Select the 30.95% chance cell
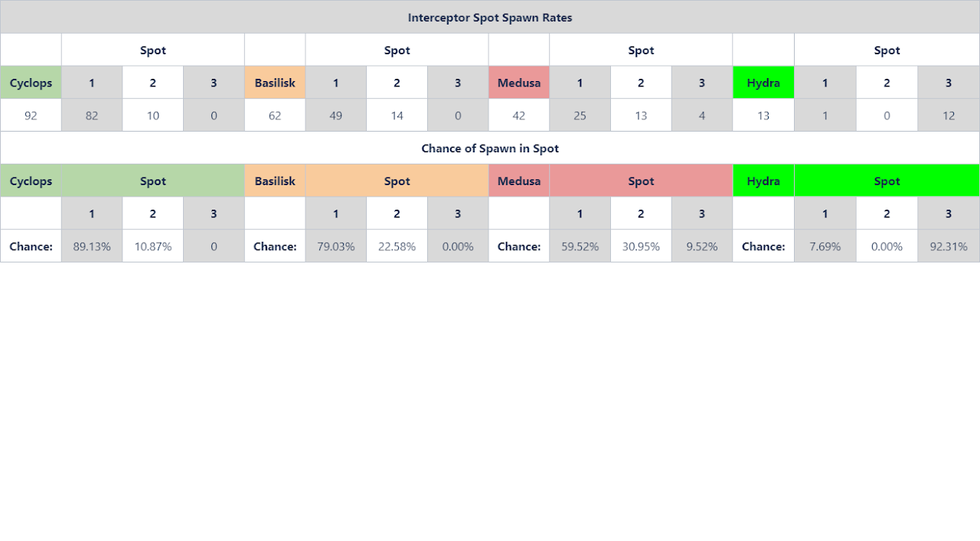Image resolution: width=980 pixels, height=541 pixels. pos(641,246)
